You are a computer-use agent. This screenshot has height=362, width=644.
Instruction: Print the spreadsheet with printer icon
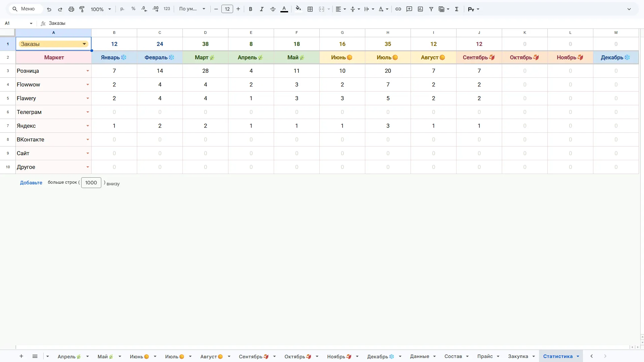[x=71, y=9]
